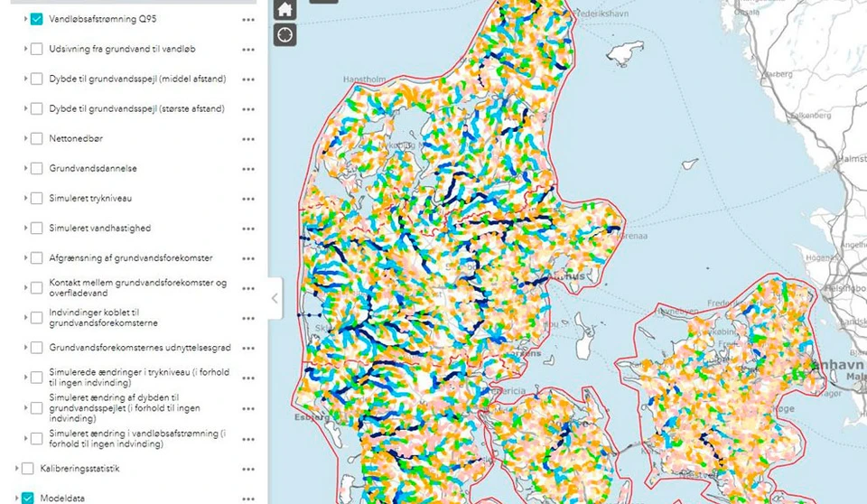867x504 pixels.
Task: Open options menu for Nettonedbør layer
Action: [248, 139]
